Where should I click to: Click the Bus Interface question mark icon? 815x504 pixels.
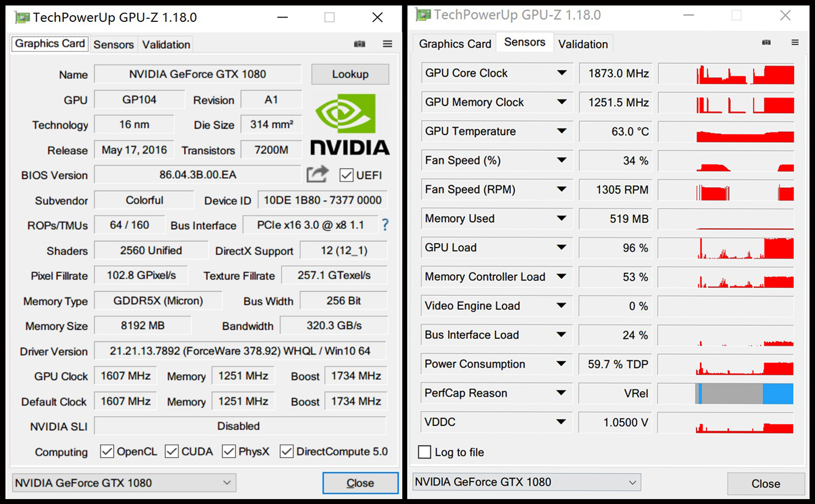(385, 225)
